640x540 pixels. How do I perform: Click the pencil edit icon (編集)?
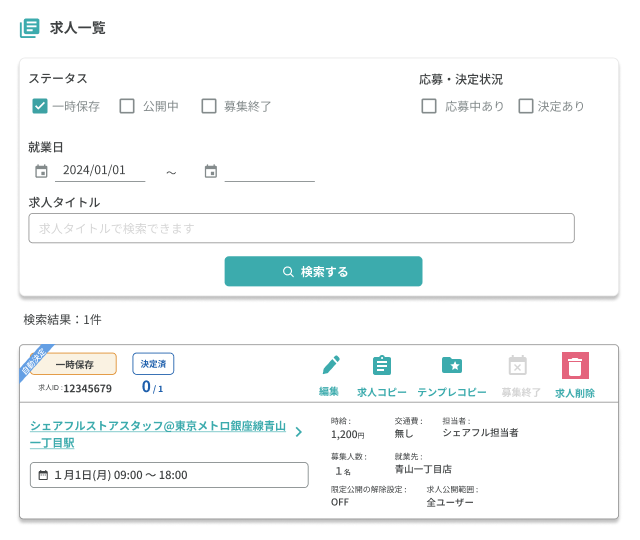(x=331, y=366)
